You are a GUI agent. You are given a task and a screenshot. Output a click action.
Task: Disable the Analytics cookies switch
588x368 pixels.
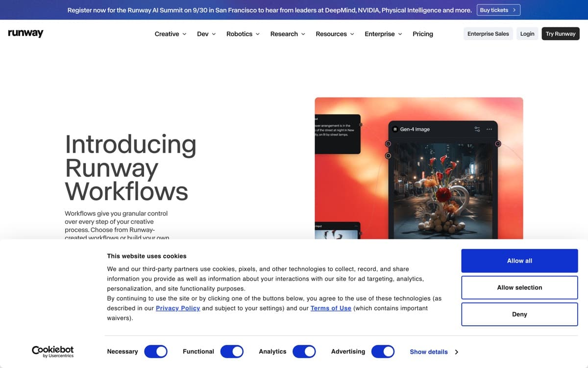tap(304, 351)
